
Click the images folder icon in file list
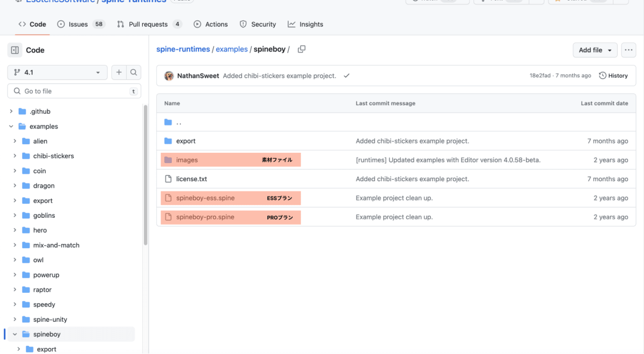(x=168, y=160)
